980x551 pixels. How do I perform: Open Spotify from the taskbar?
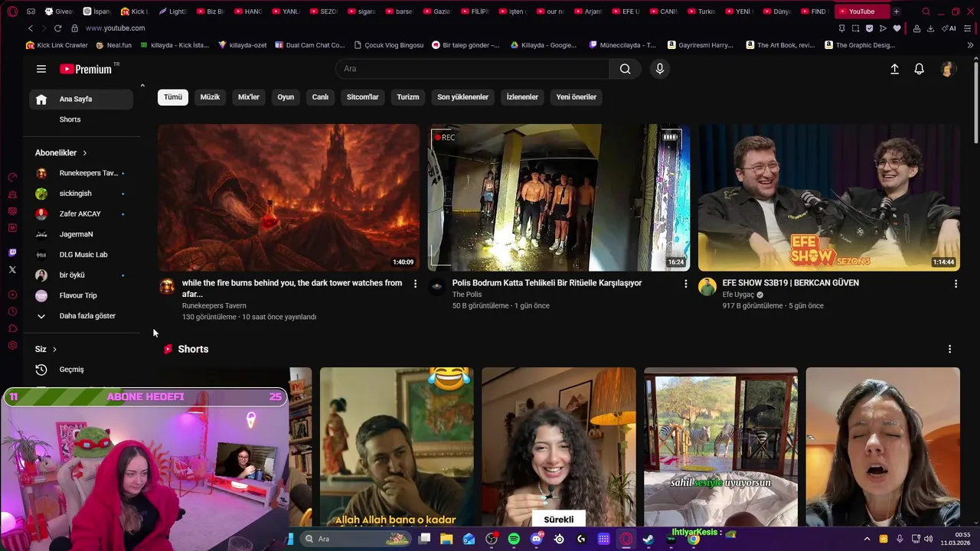tap(514, 540)
